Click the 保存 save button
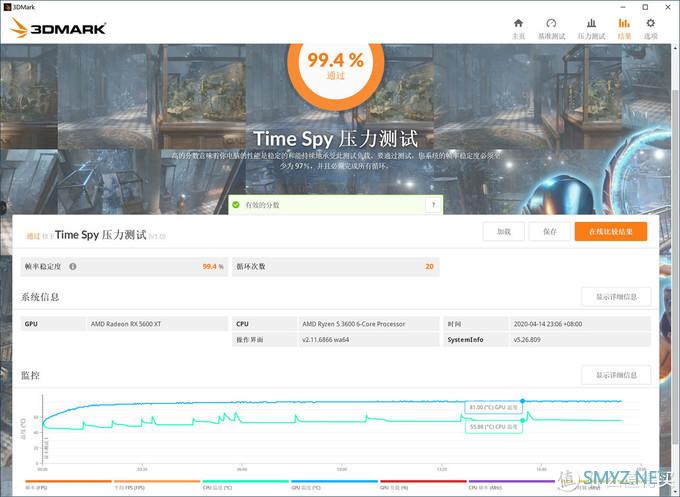 (x=550, y=232)
